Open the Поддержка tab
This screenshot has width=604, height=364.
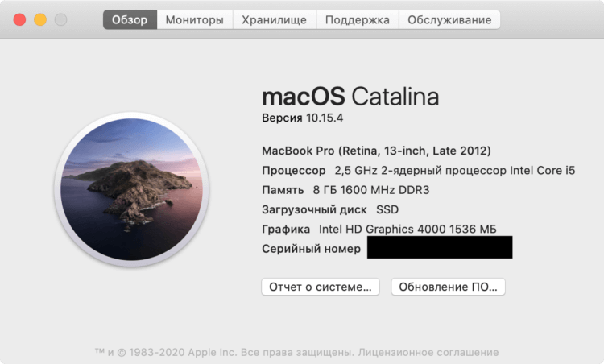(358, 19)
